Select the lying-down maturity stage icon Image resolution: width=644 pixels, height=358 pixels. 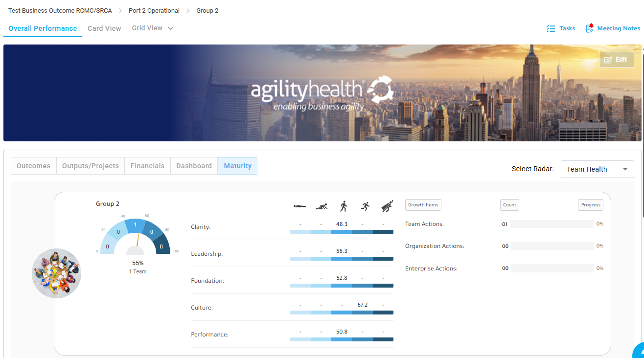[299, 206]
